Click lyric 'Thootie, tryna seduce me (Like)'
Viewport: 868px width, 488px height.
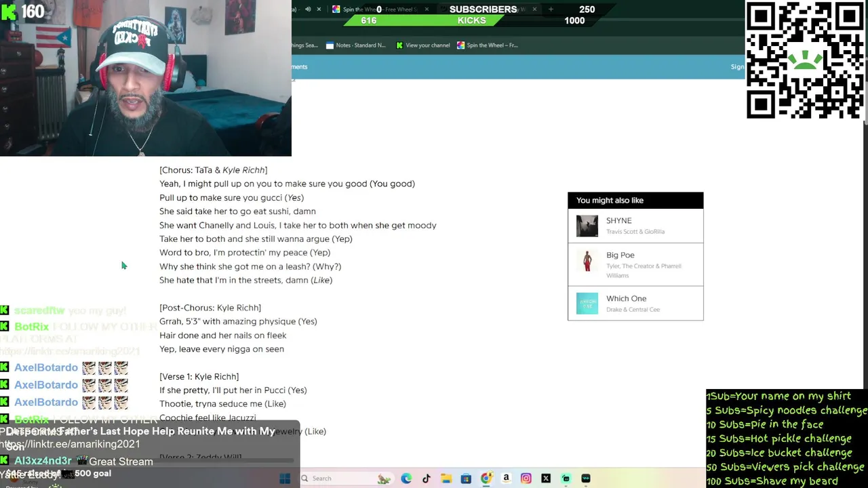coord(222,404)
